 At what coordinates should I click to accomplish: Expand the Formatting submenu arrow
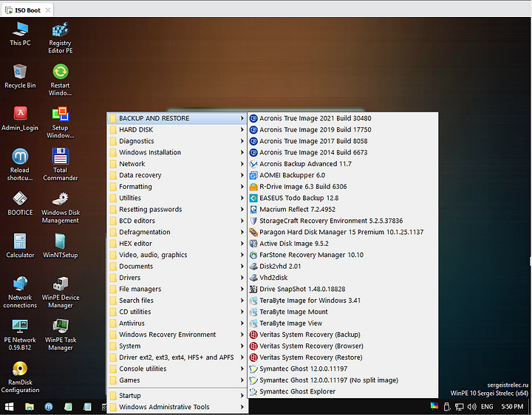pyautogui.click(x=242, y=187)
